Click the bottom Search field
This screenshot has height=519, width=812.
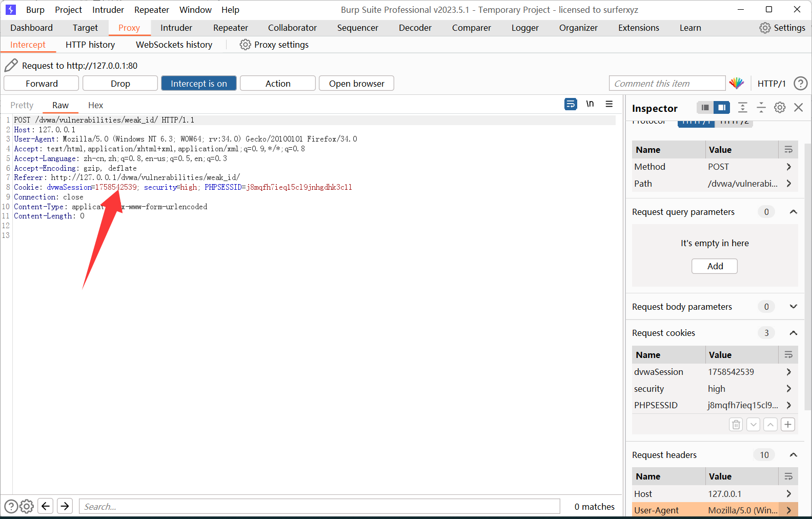(x=319, y=507)
